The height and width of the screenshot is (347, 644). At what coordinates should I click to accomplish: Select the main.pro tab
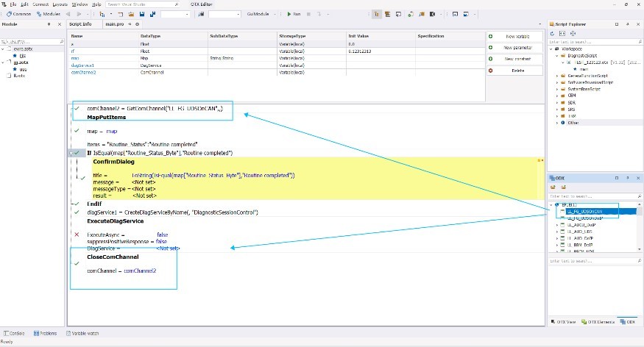(x=115, y=24)
